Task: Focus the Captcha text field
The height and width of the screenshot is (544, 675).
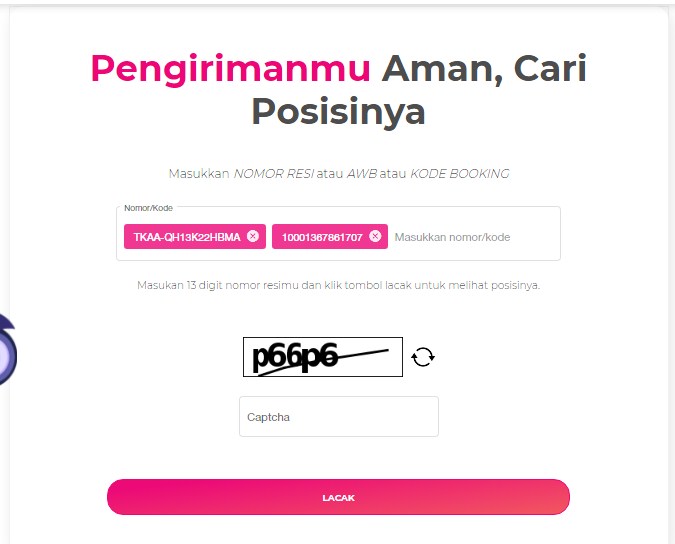Action: 339,417
